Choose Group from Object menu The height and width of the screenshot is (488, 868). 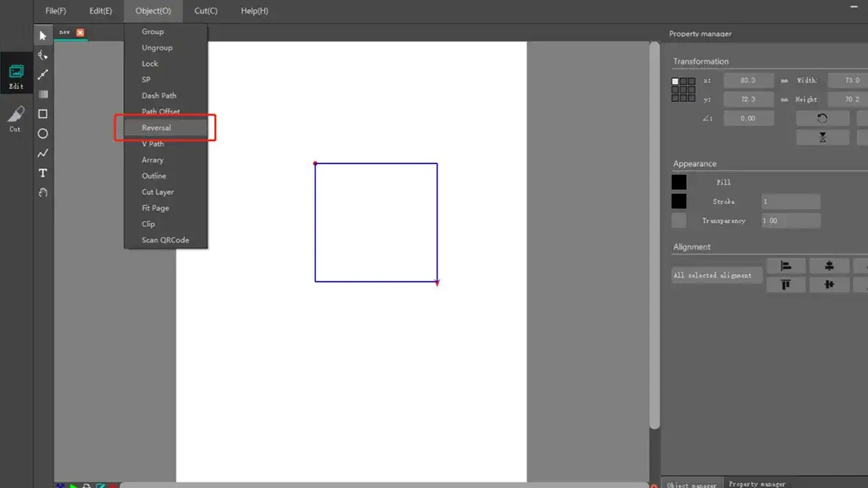[166, 32]
